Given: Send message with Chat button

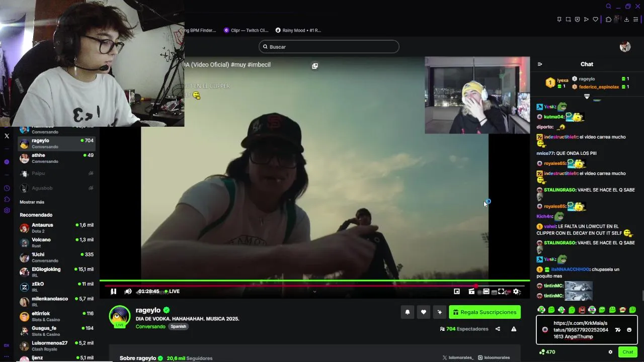Looking at the screenshot, I should click(x=627, y=352).
